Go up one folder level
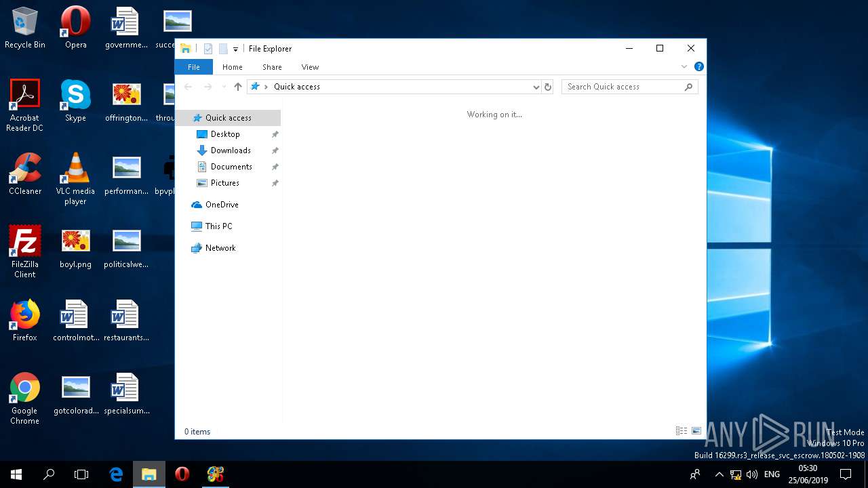The width and height of the screenshot is (868, 488). coord(238,87)
